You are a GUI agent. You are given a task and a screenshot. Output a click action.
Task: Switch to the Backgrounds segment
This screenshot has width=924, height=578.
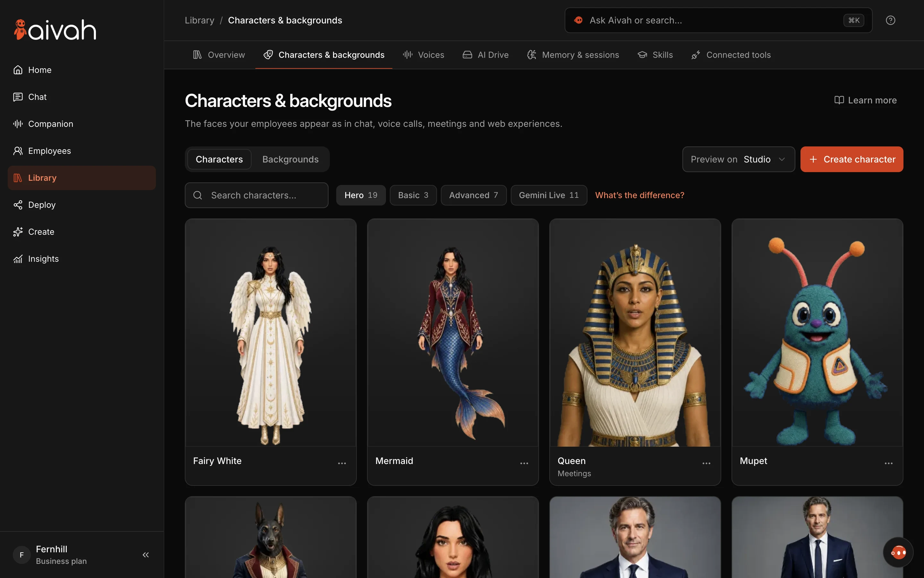290,159
